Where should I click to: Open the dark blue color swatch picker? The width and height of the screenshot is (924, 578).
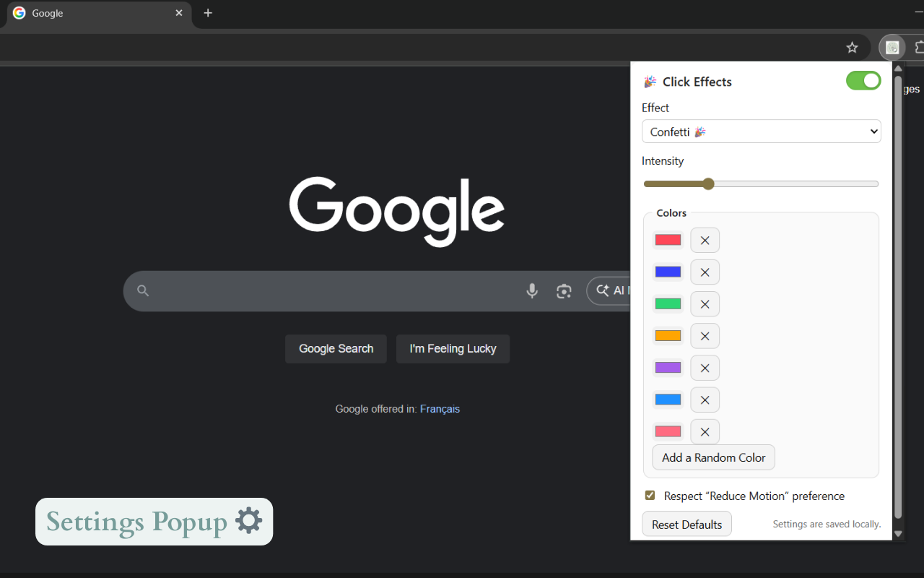click(668, 272)
